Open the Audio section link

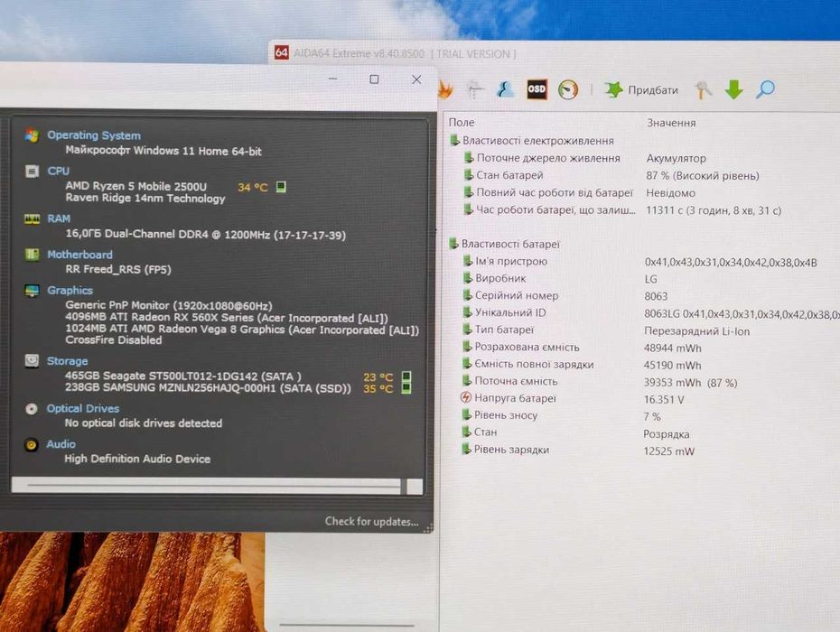[x=61, y=444]
